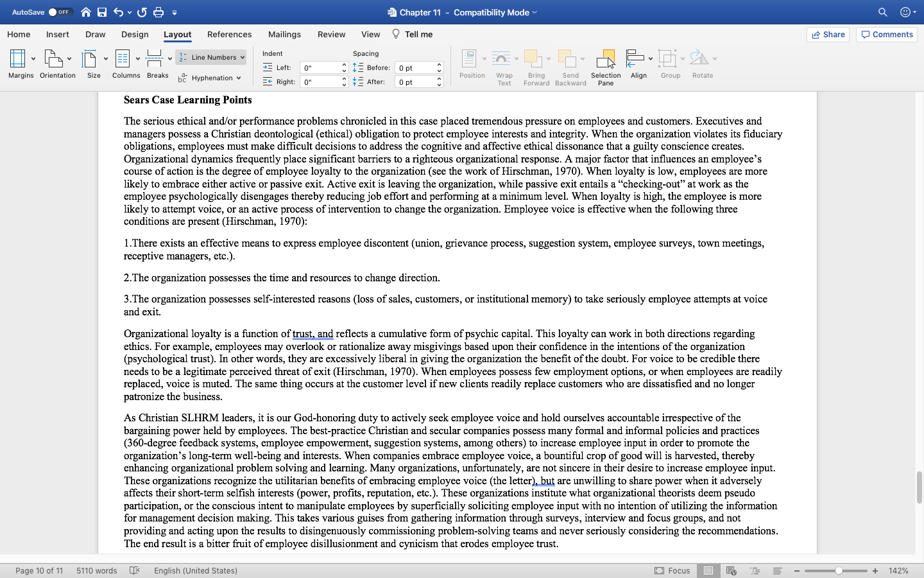Image resolution: width=924 pixels, height=578 pixels.
Task: Switch to the Draw tab
Action: click(x=96, y=34)
